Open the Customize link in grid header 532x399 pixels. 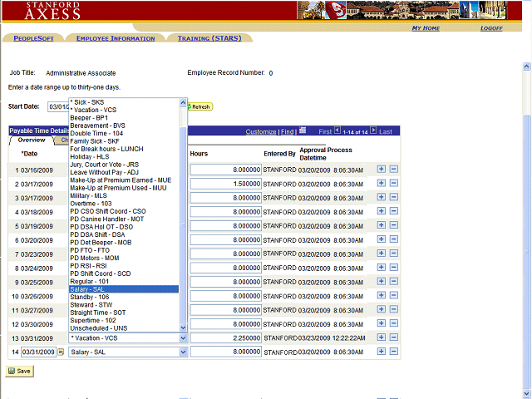click(x=260, y=131)
